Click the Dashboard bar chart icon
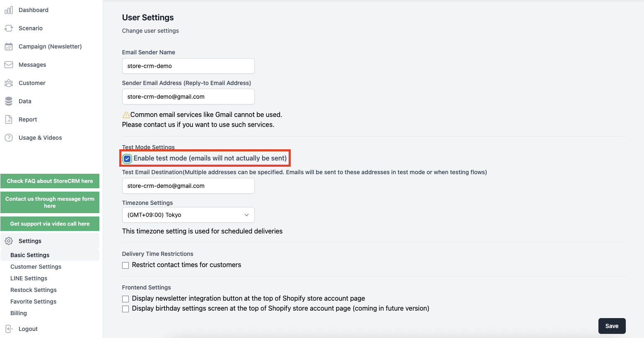The width and height of the screenshot is (644, 338). (x=9, y=10)
